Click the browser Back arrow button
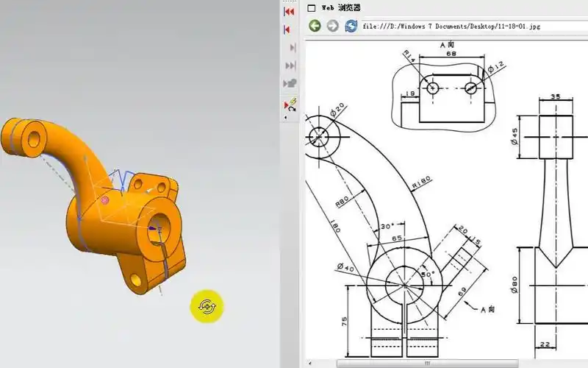 pos(315,26)
